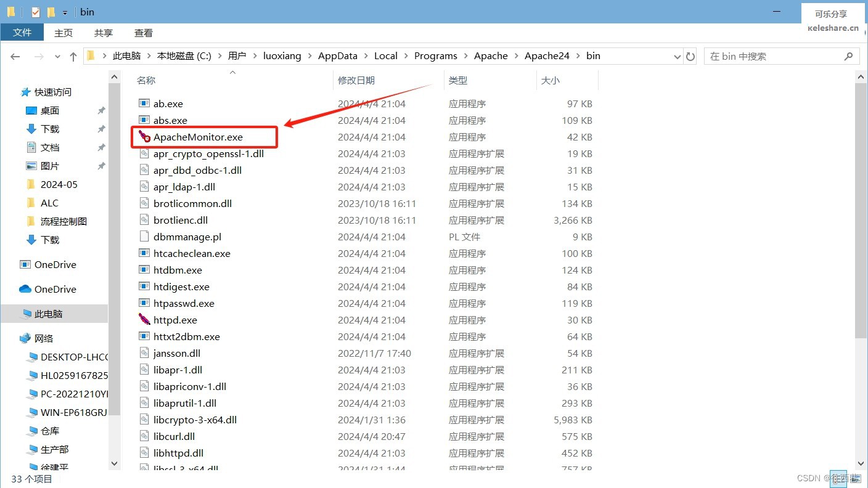Switch to the 主页 ribbon tab
868x488 pixels.
[x=63, y=33]
